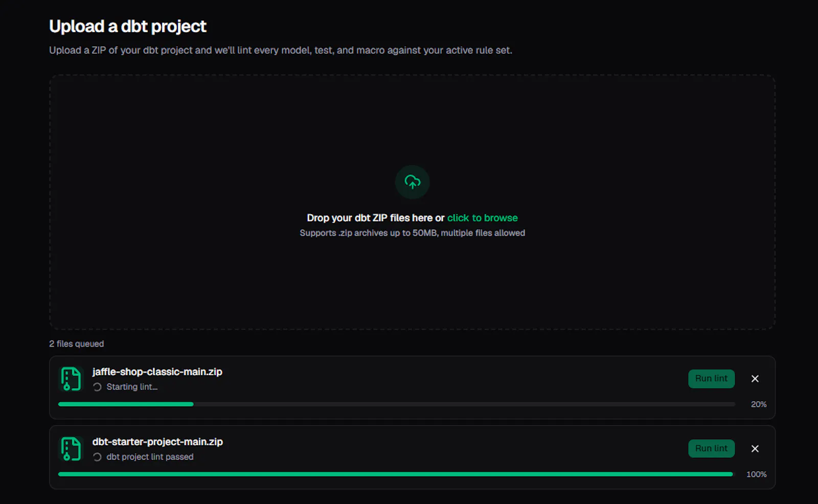Remove dbt-starter-project-main.zip from the queue
The height and width of the screenshot is (504, 818).
(755, 449)
